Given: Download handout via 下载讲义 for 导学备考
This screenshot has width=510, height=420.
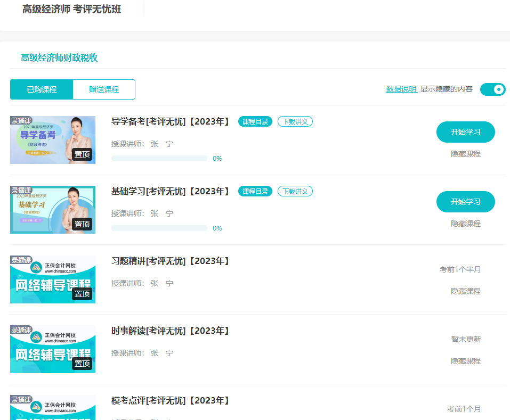Looking at the screenshot, I should [x=295, y=121].
